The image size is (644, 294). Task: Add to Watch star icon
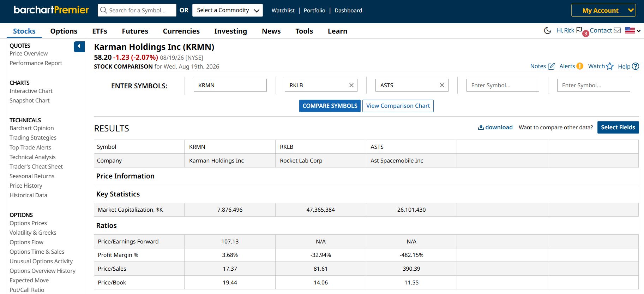610,66
